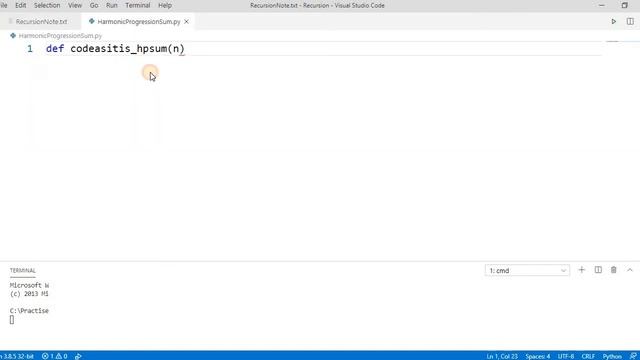This screenshot has height=360, width=640.
Task: Close the HarmonicProgressionSum.py tab
Action: pyautogui.click(x=187, y=22)
